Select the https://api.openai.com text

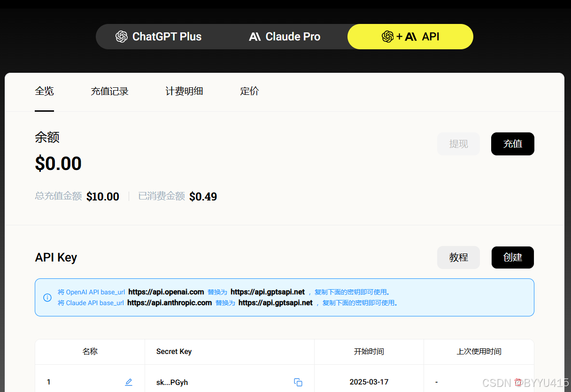point(166,292)
